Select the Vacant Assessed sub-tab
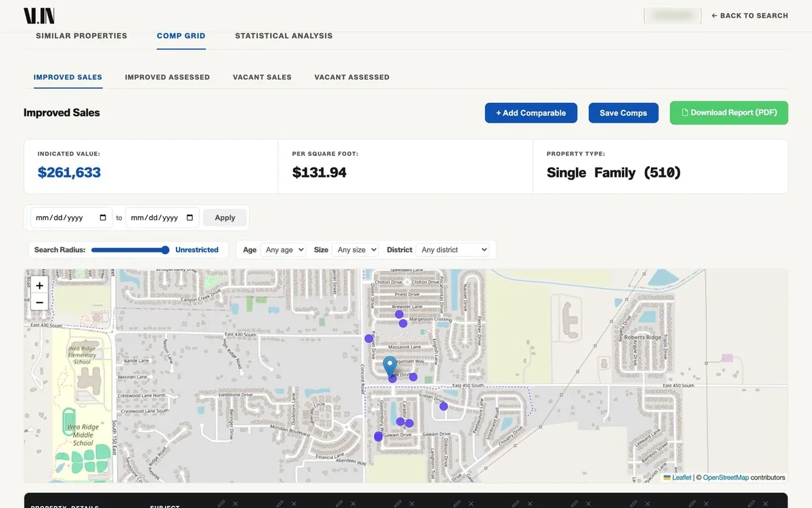Viewport: 812px width, 508px height. click(x=352, y=77)
